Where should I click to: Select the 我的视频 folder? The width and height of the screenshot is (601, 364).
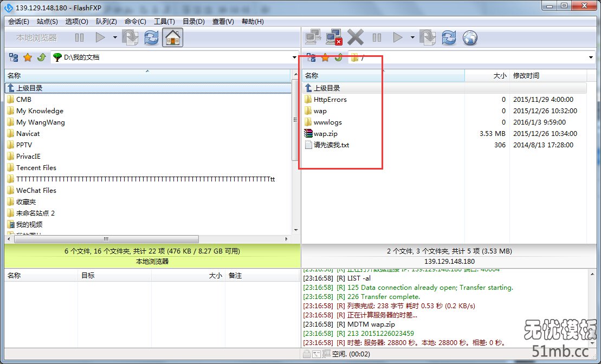pyautogui.click(x=25, y=225)
